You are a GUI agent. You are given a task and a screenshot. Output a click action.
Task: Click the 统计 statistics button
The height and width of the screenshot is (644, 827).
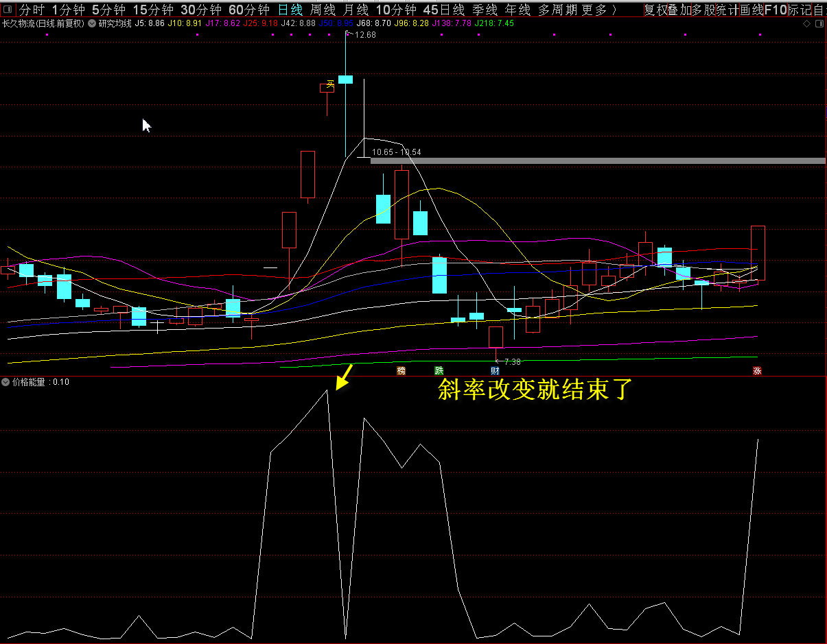tap(728, 10)
